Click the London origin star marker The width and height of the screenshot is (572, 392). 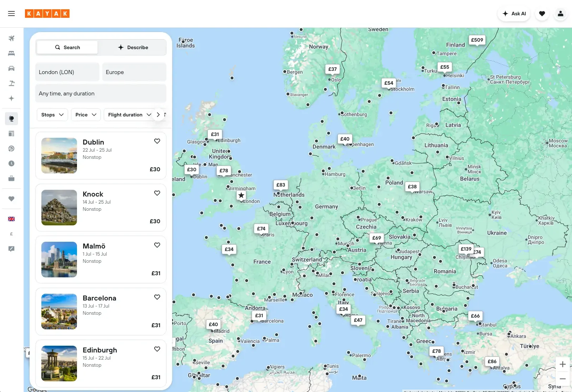click(241, 195)
